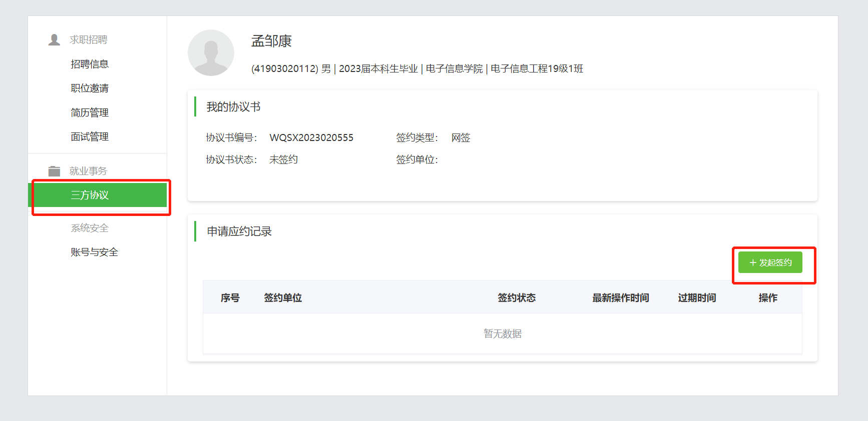Go to 职位邀请 in the sidebar
868x421 pixels.
pos(90,88)
